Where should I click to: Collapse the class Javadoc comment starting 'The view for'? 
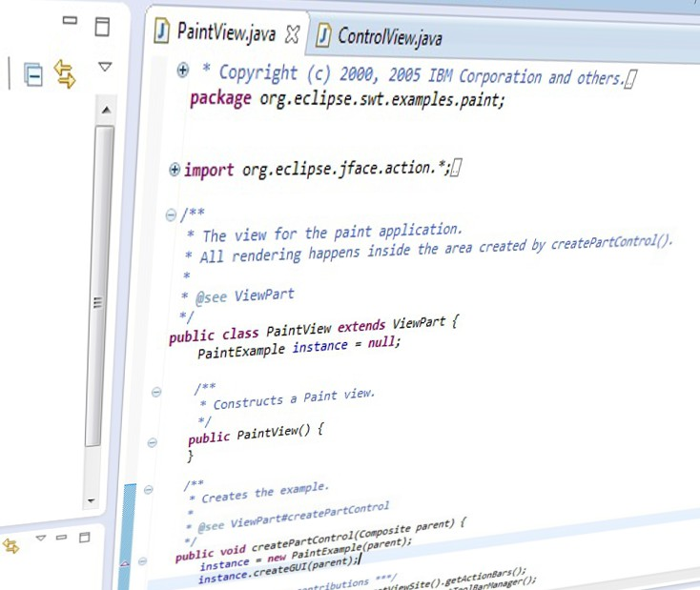click(x=171, y=215)
